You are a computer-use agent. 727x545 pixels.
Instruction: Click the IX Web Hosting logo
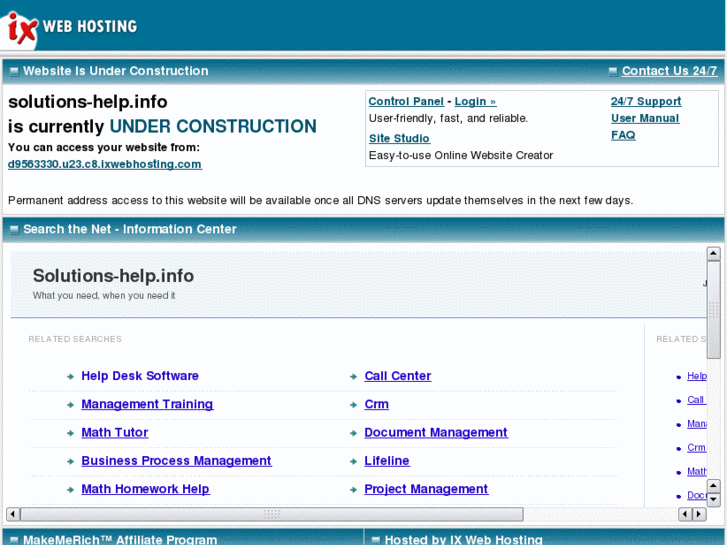click(70, 27)
